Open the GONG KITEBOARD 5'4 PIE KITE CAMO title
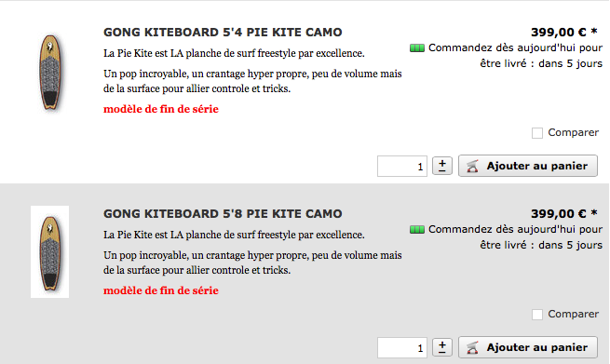 coord(223,33)
